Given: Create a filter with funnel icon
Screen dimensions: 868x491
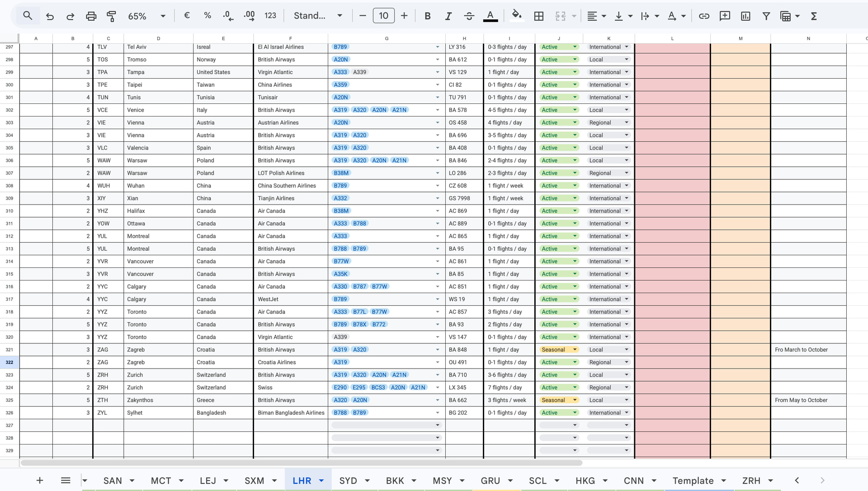Looking at the screenshot, I should [766, 16].
